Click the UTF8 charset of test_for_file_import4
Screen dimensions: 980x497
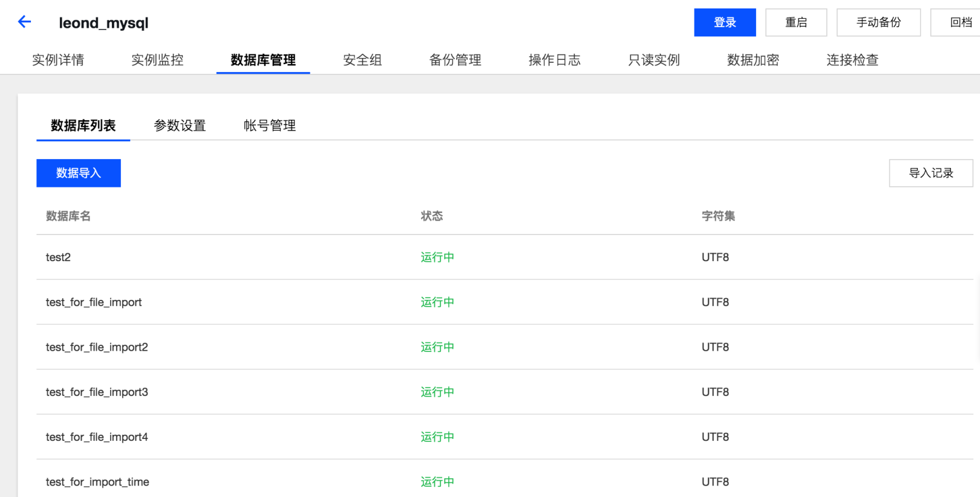[715, 437]
